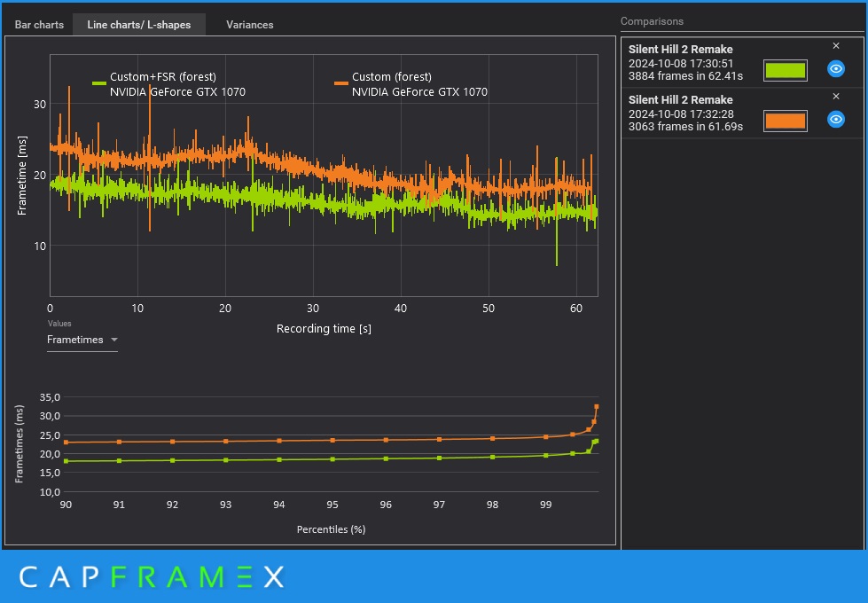Screen dimensions: 868x603
Task: Open orange color swatch for second recording
Action: coord(785,121)
